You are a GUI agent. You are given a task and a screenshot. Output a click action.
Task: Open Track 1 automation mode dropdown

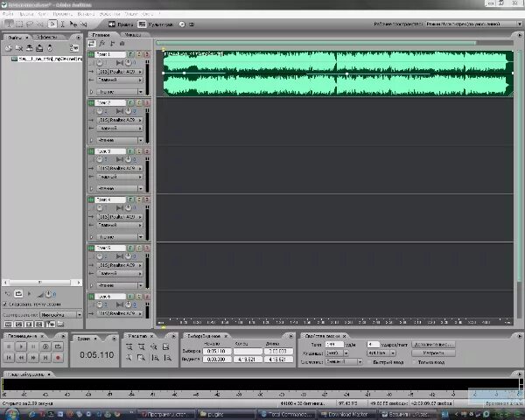pos(120,91)
